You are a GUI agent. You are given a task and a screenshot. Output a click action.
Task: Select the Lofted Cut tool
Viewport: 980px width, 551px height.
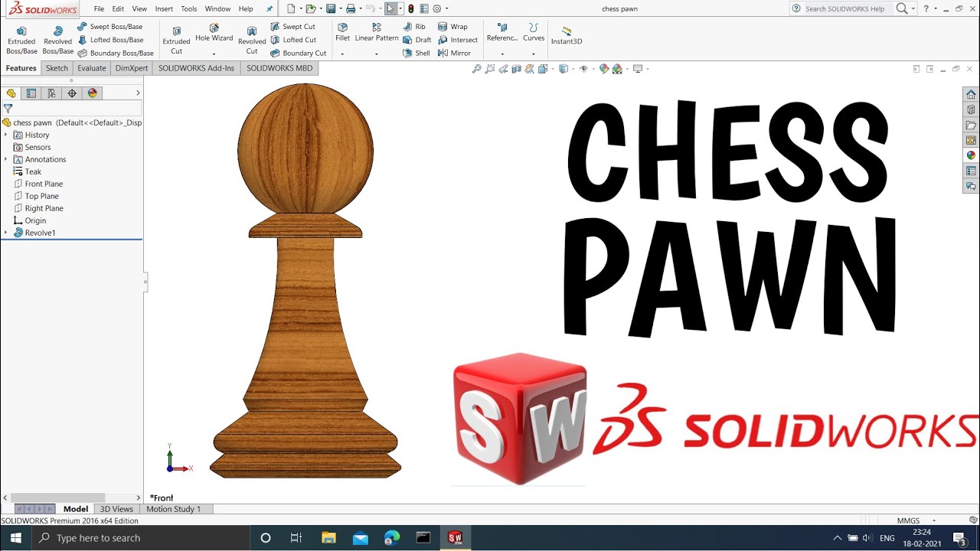pyautogui.click(x=293, y=40)
